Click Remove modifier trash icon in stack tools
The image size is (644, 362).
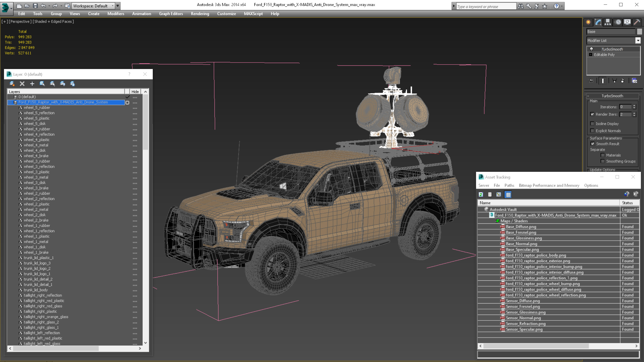tap(623, 81)
